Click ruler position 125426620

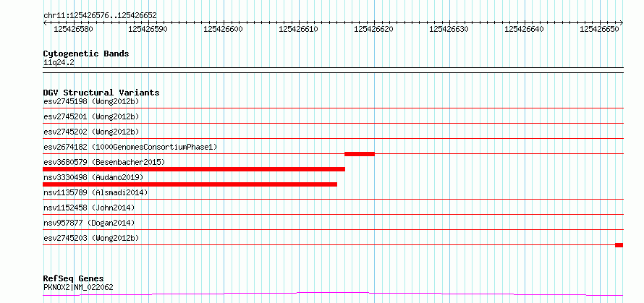[x=374, y=29]
